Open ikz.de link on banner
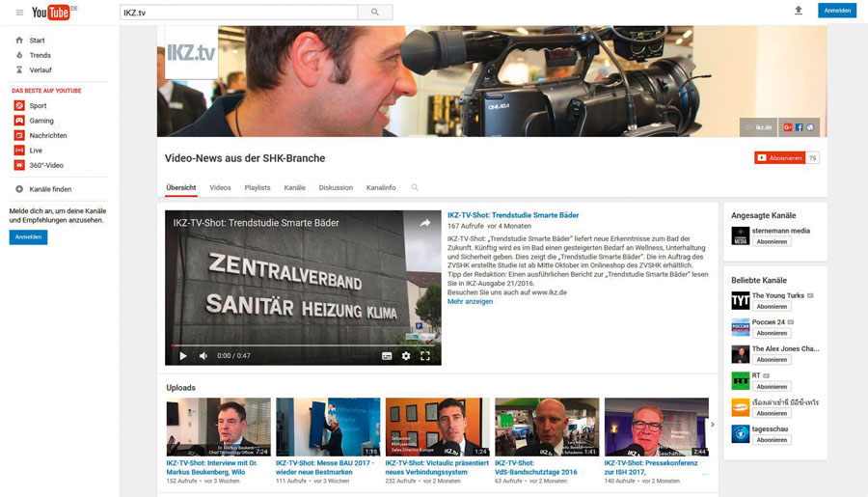 759,127
